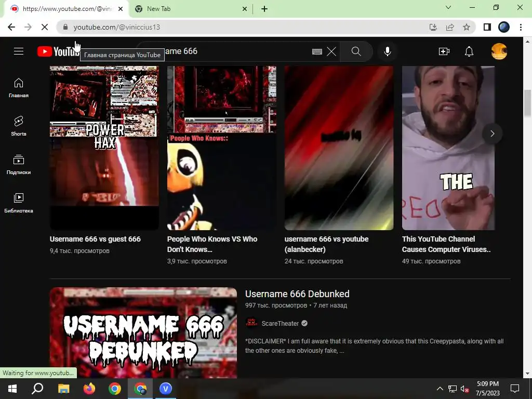Click the YouTube logo to go home
This screenshot has height=399, width=532.
(x=58, y=51)
